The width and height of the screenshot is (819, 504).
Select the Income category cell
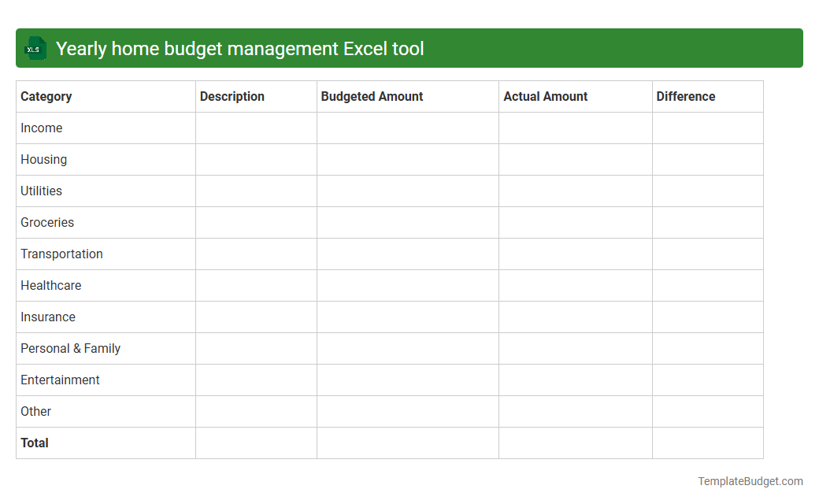42,128
